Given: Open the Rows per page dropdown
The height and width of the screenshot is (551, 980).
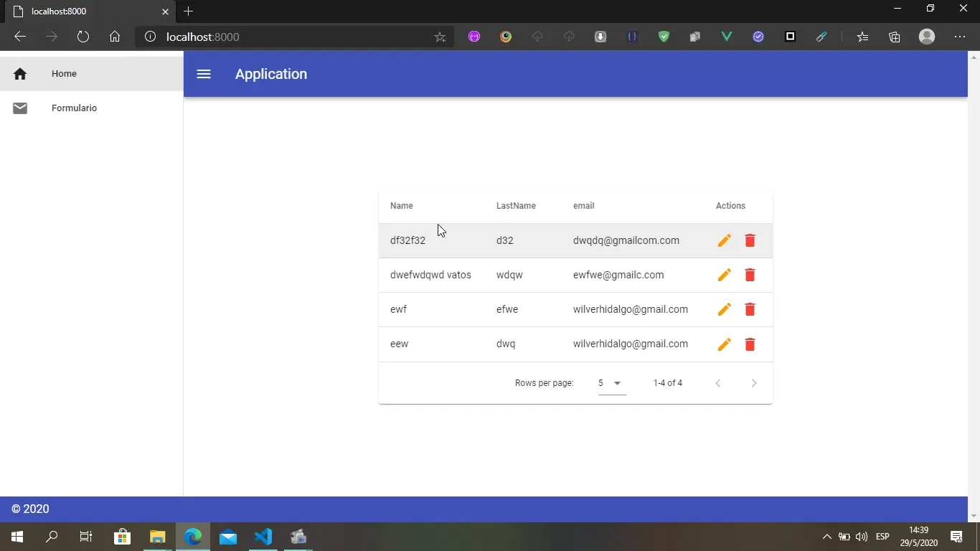Looking at the screenshot, I should (611, 383).
